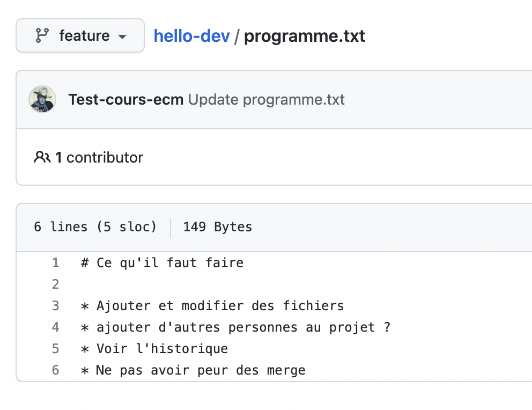Click the git branch icon
532x410 pixels.
click(x=42, y=36)
